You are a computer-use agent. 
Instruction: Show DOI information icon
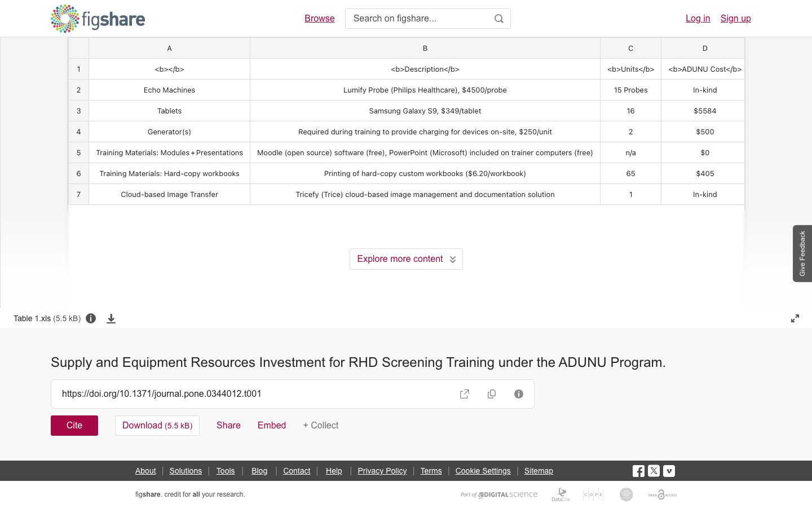point(519,394)
